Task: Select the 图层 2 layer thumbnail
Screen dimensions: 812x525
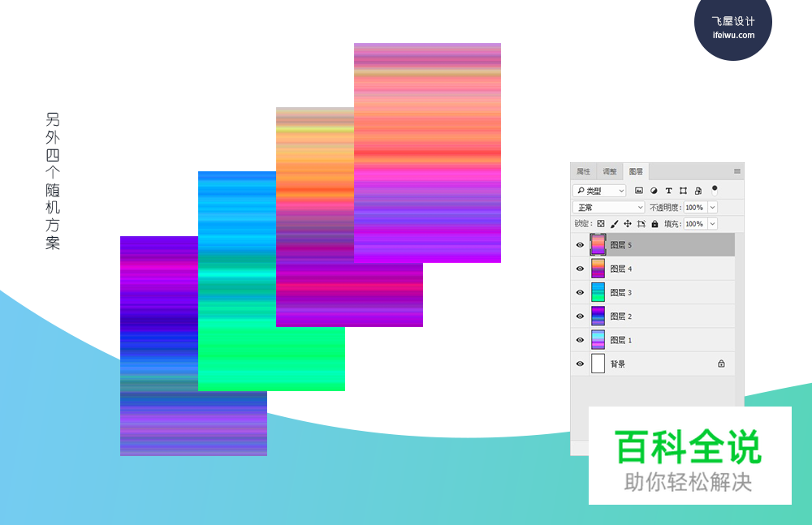Action: [598, 316]
